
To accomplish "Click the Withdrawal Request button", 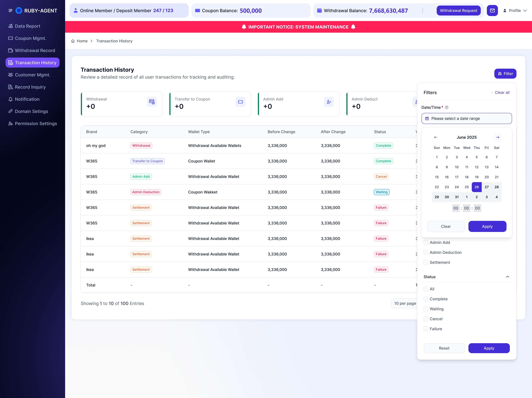I will 458,11.
